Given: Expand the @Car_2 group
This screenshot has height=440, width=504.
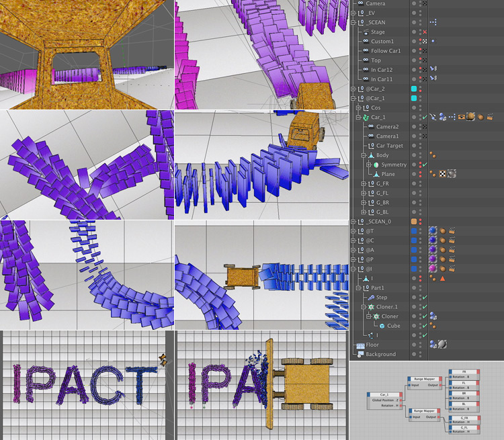Looking at the screenshot, I should click(x=353, y=89).
